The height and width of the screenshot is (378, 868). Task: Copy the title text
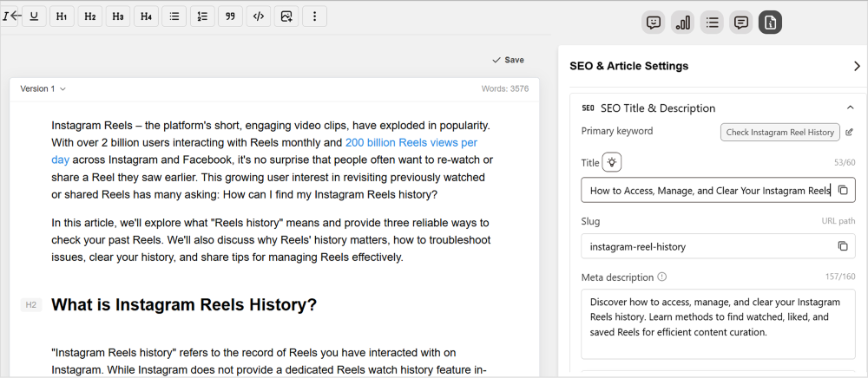843,190
